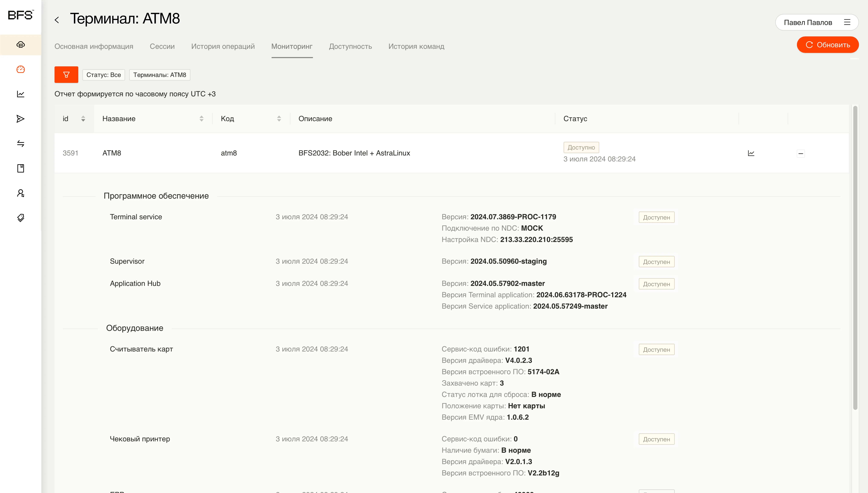Click Доступен badge for Supervisor
This screenshot has height=493, width=868.
coord(657,262)
